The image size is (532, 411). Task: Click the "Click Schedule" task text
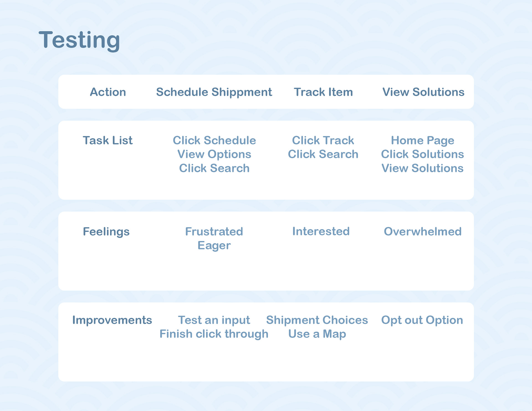coord(214,140)
